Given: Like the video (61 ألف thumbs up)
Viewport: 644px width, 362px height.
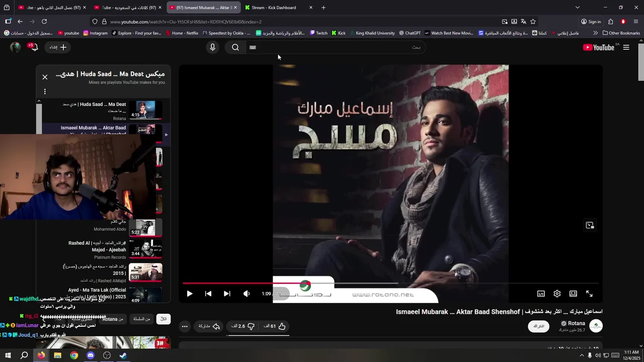Looking at the screenshot, I should pos(275,326).
